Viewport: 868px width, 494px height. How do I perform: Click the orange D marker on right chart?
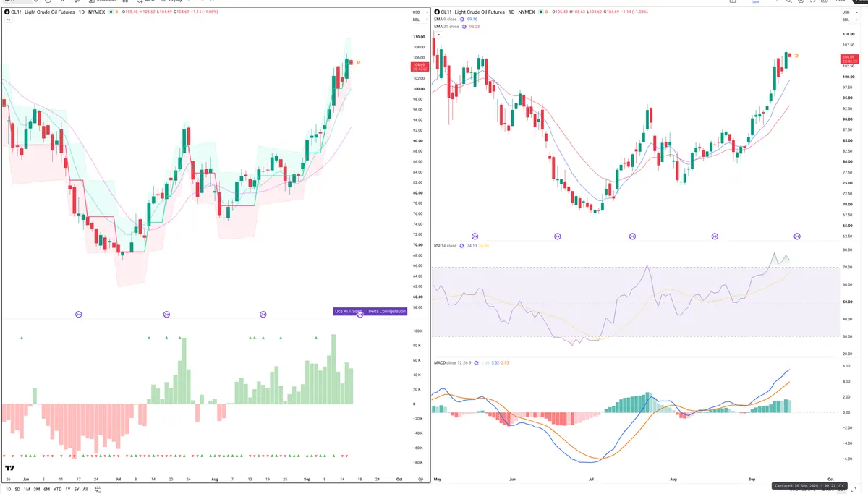796,56
